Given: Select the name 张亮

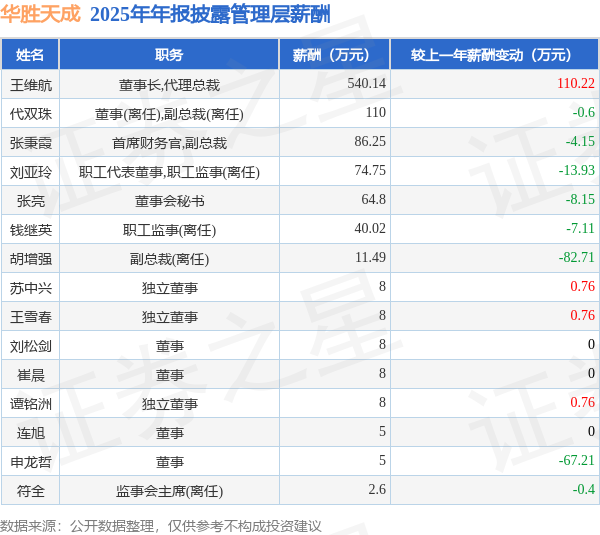Looking at the screenshot, I should pos(31,201).
